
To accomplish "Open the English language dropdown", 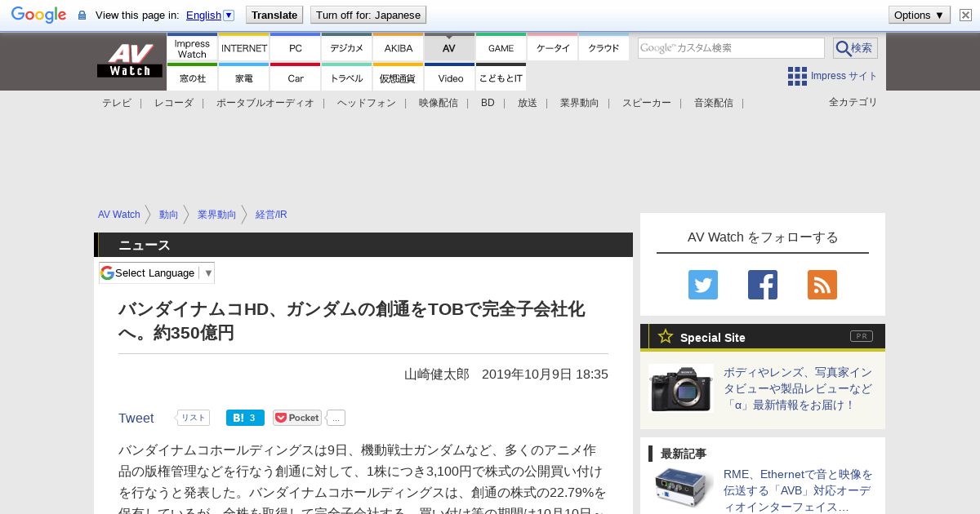I will (210, 15).
